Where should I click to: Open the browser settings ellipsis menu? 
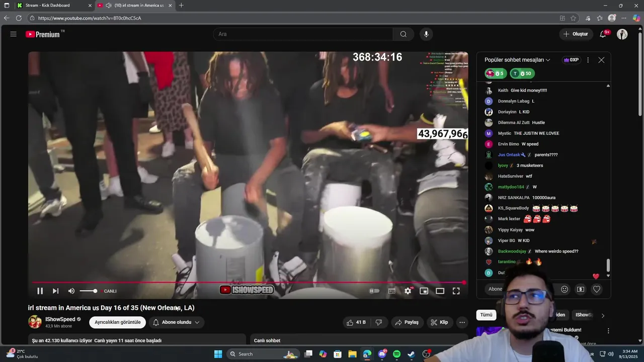(624, 18)
